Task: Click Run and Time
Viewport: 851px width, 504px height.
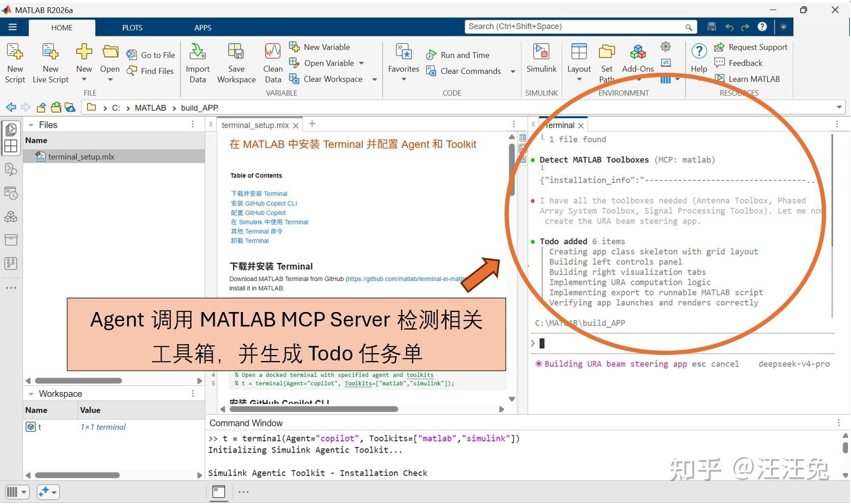Action: click(458, 55)
